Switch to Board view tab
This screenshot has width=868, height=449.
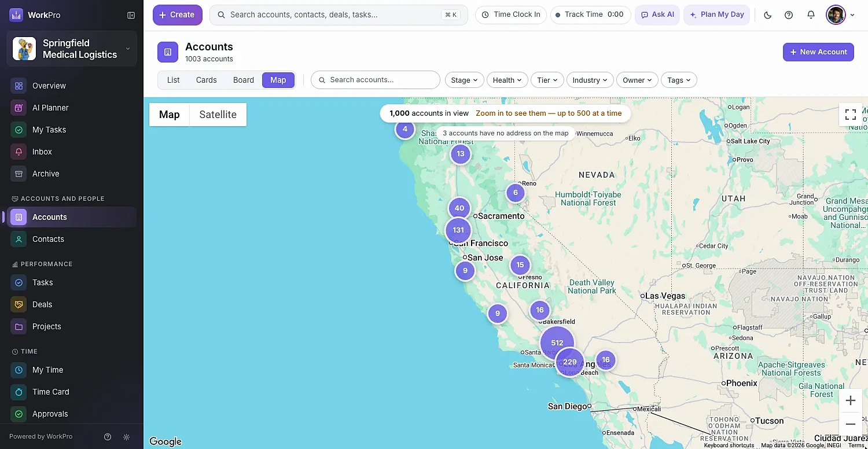[x=244, y=80]
